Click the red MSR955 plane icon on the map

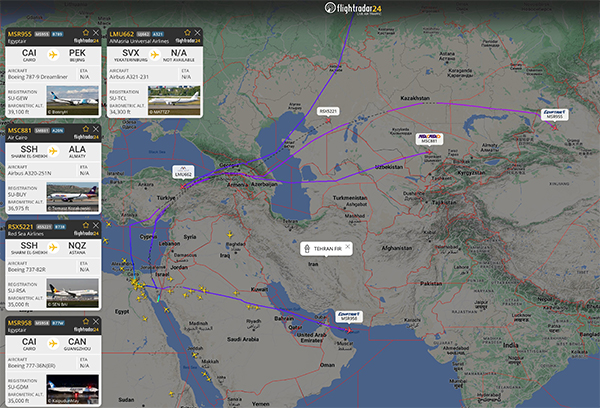(x=555, y=128)
